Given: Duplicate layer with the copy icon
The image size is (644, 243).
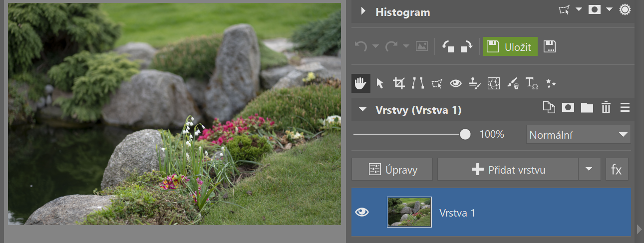Looking at the screenshot, I should coord(549,107).
